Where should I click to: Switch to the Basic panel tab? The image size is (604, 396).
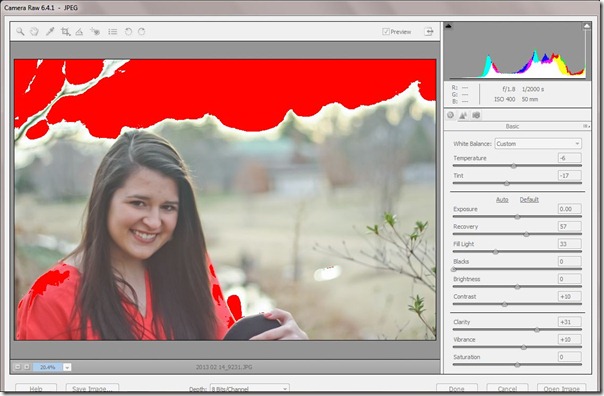tap(450, 115)
